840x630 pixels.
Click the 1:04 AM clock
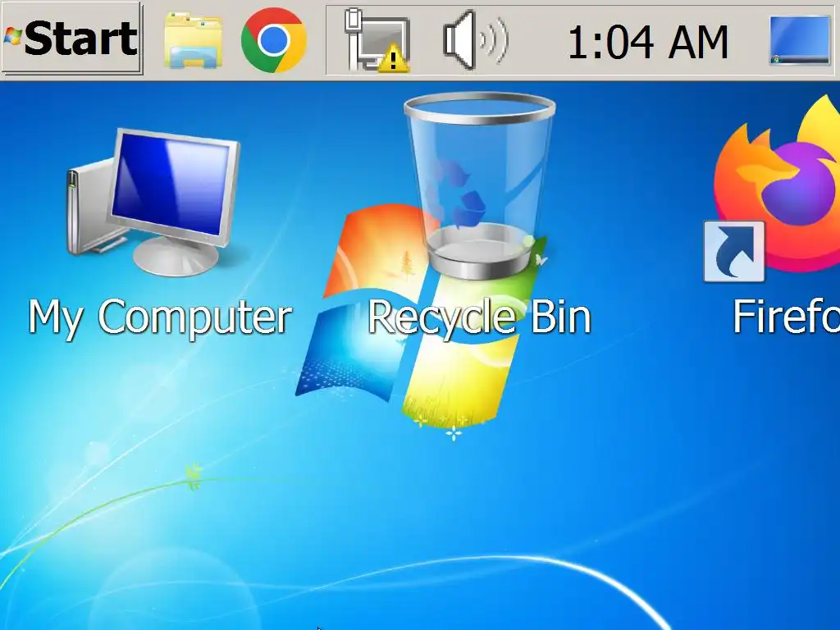pyautogui.click(x=648, y=43)
